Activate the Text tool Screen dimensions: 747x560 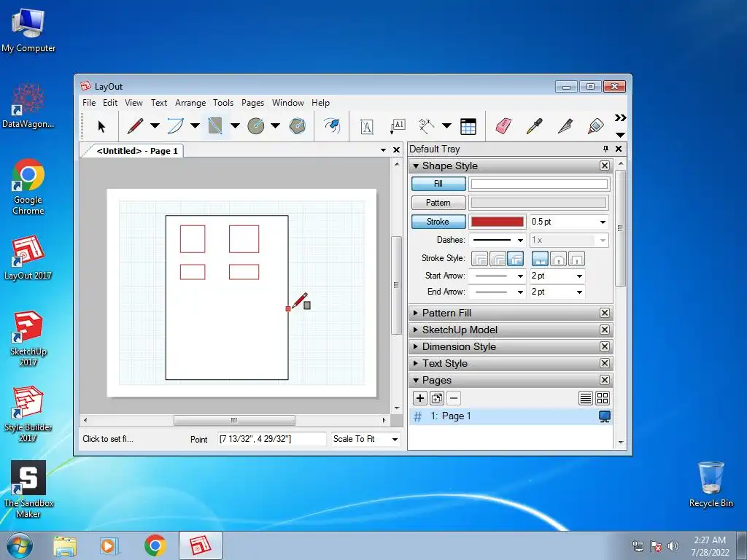click(366, 126)
